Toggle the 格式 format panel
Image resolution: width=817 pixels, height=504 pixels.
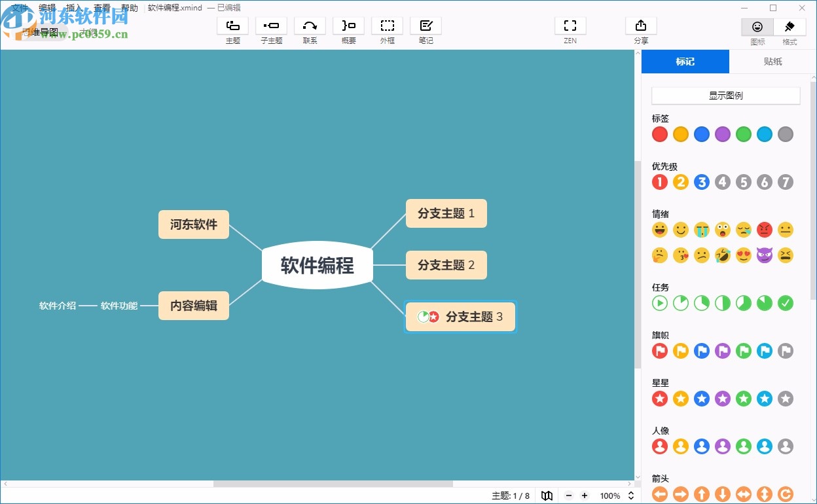pos(790,29)
